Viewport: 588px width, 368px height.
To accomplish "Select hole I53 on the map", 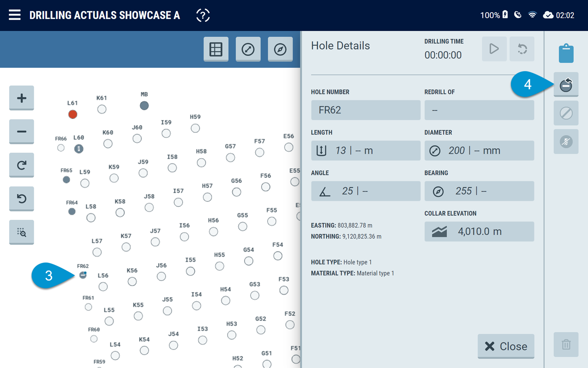I will tap(202, 340).
